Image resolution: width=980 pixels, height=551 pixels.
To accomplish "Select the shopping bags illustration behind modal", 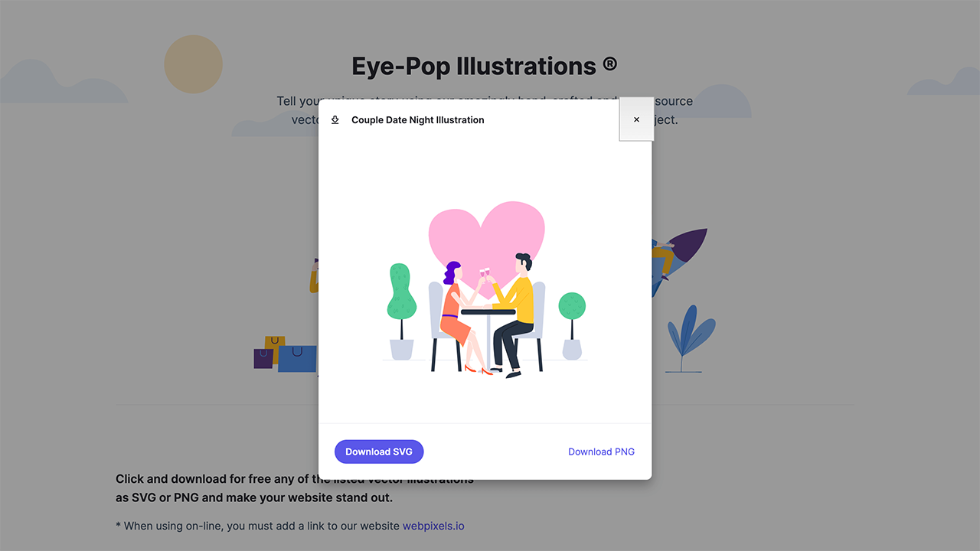I will (x=285, y=354).
